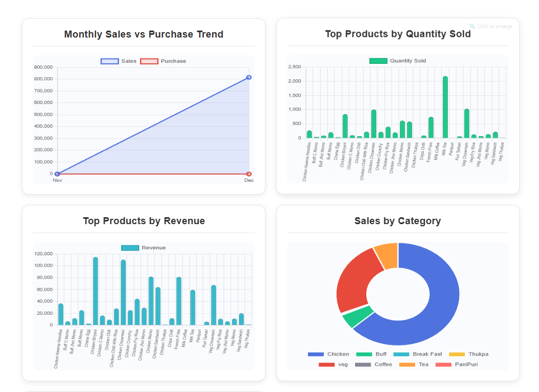Click the yellow Thukpa legend marker

click(x=456, y=354)
